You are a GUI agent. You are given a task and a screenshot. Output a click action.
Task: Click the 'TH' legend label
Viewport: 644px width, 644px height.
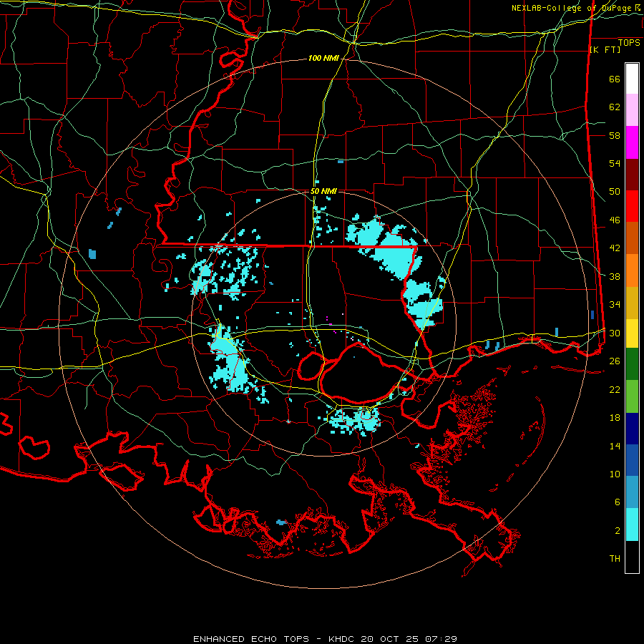click(615, 558)
